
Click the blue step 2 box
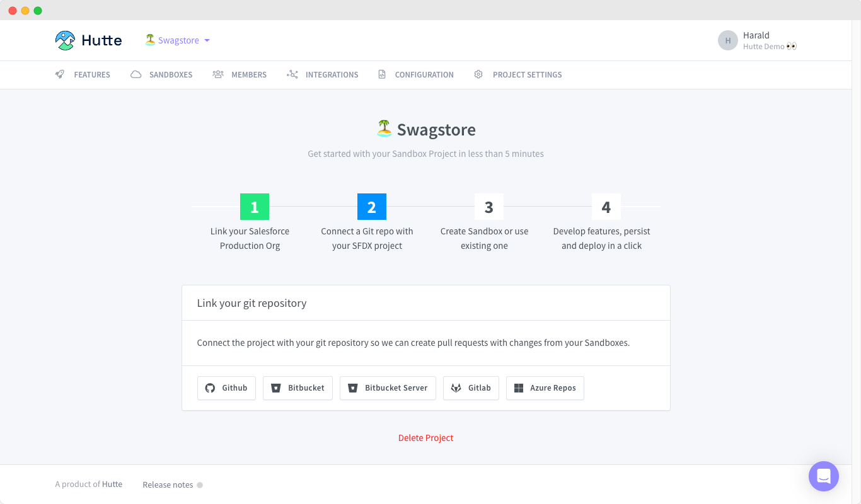point(372,207)
